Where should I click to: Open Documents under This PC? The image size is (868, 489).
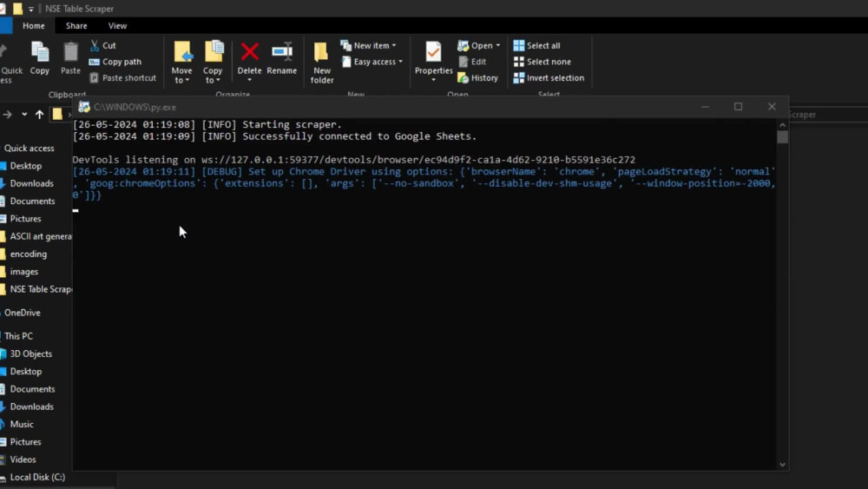[x=32, y=389]
